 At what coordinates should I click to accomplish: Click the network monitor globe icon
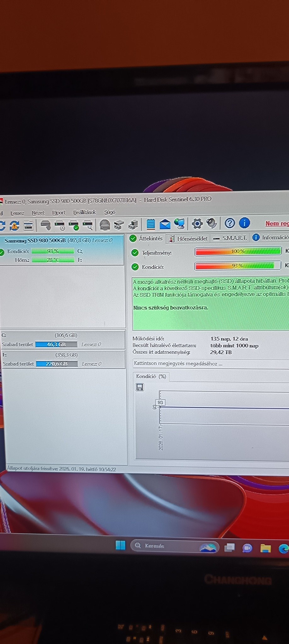[179, 224]
